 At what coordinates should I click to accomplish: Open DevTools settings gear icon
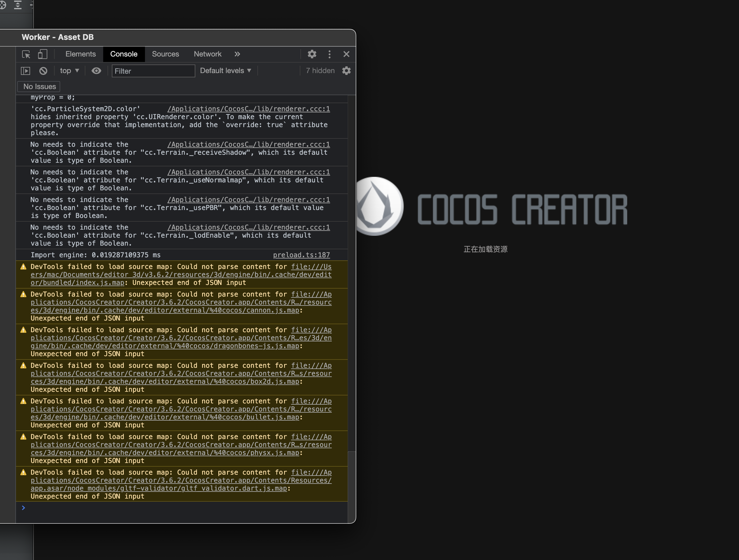click(x=312, y=54)
